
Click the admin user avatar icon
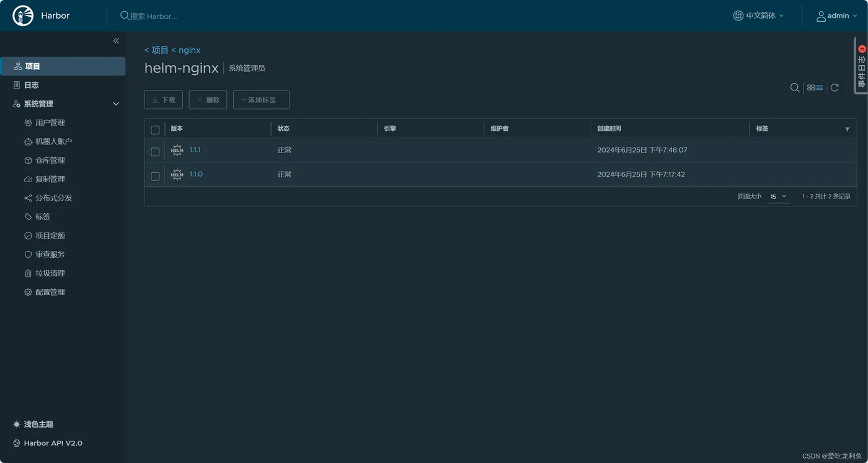coord(821,15)
